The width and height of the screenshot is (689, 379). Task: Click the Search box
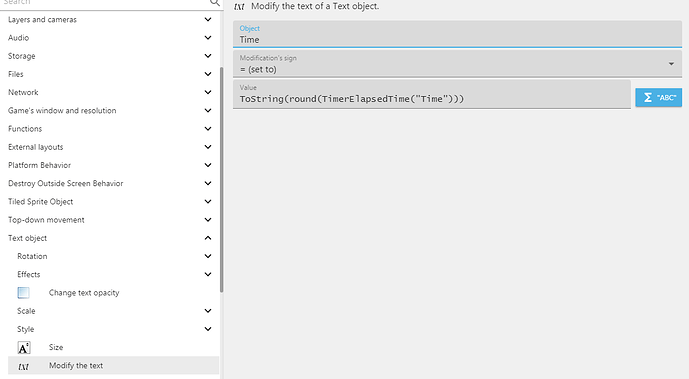click(x=105, y=3)
